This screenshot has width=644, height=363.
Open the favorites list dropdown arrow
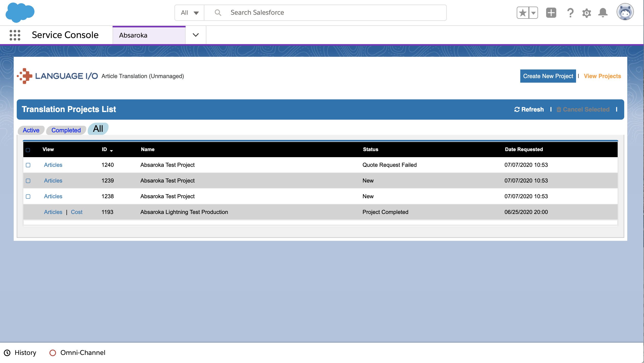pyautogui.click(x=533, y=13)
